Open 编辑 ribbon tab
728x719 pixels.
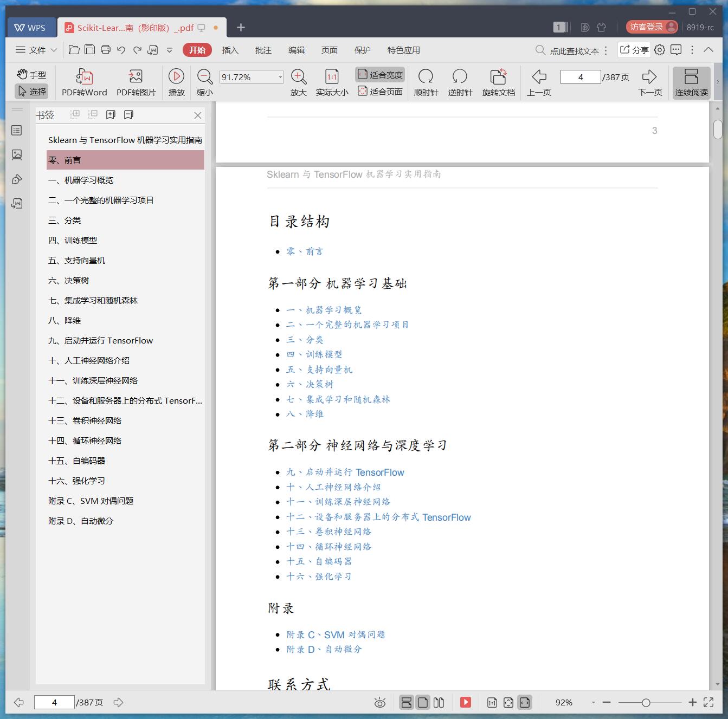(x=297, y=50)
